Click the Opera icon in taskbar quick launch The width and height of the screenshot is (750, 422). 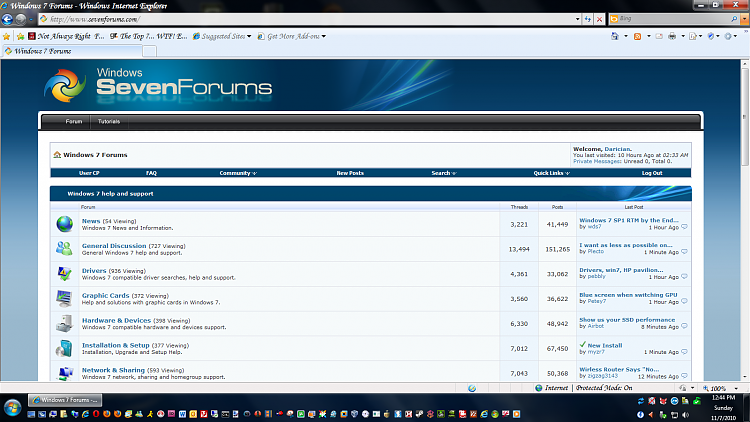point(96,414)
